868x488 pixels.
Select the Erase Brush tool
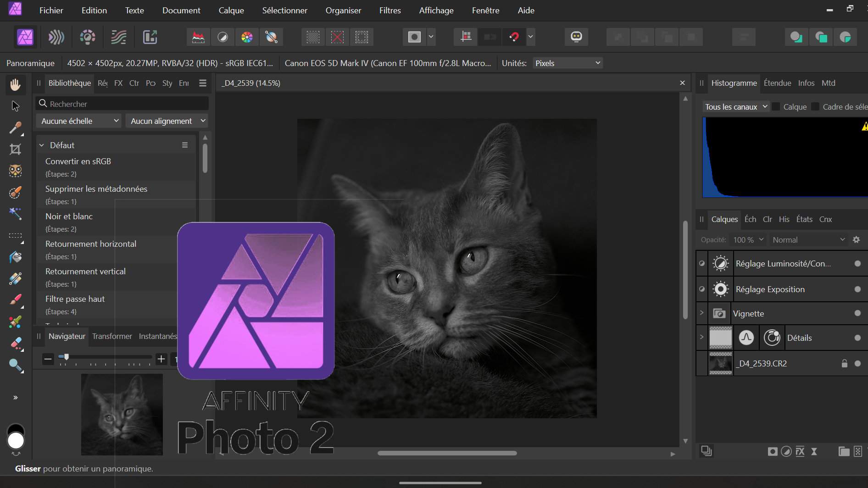pyautogui.click(x=15, y=344)
